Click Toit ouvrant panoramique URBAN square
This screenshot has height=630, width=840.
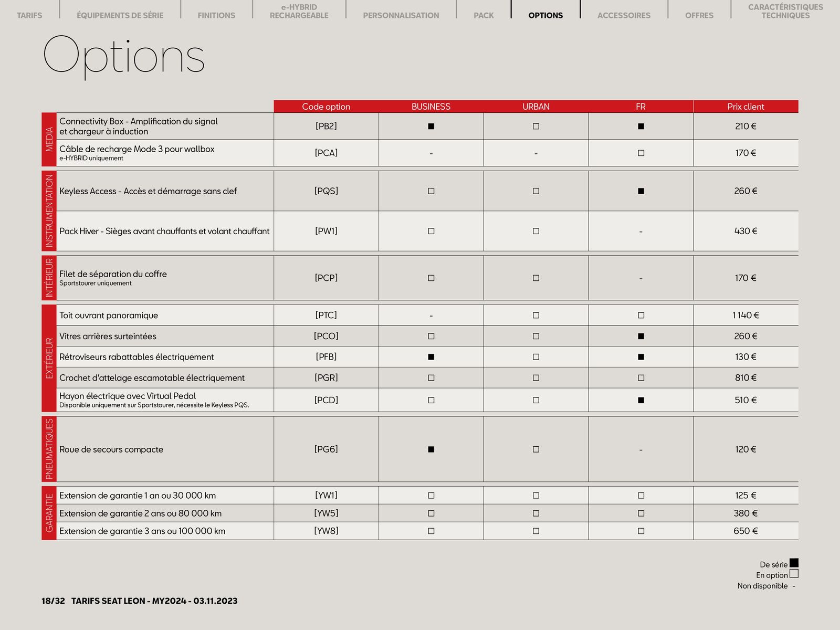pyautogui.click(x=536, y=315)
